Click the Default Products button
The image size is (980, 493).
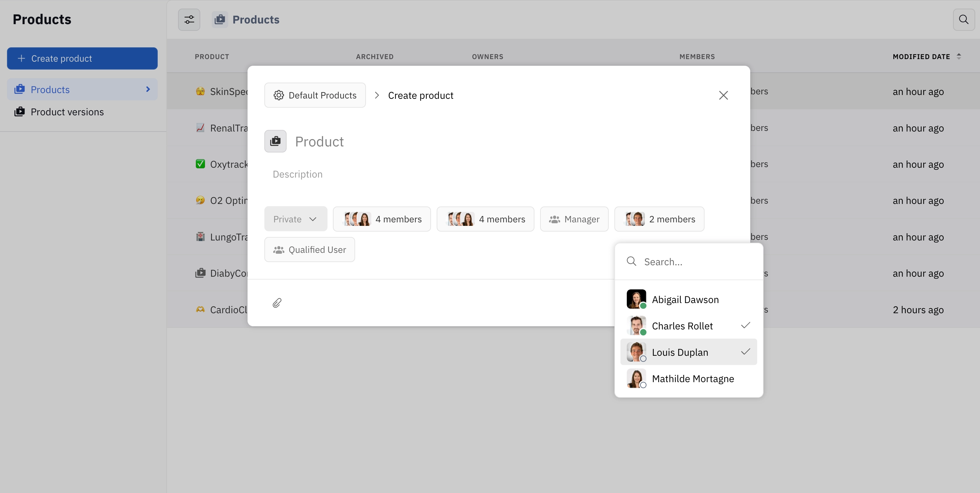click(x=315, y=95)
